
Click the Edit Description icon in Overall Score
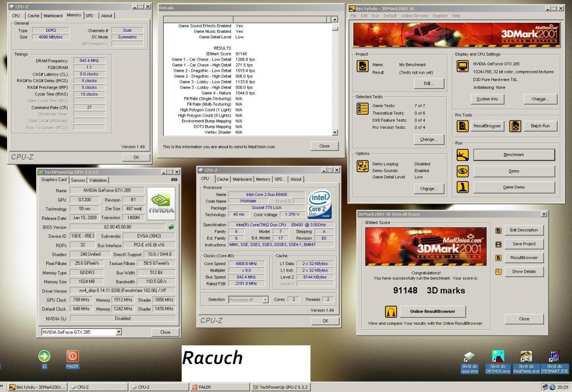498,230
